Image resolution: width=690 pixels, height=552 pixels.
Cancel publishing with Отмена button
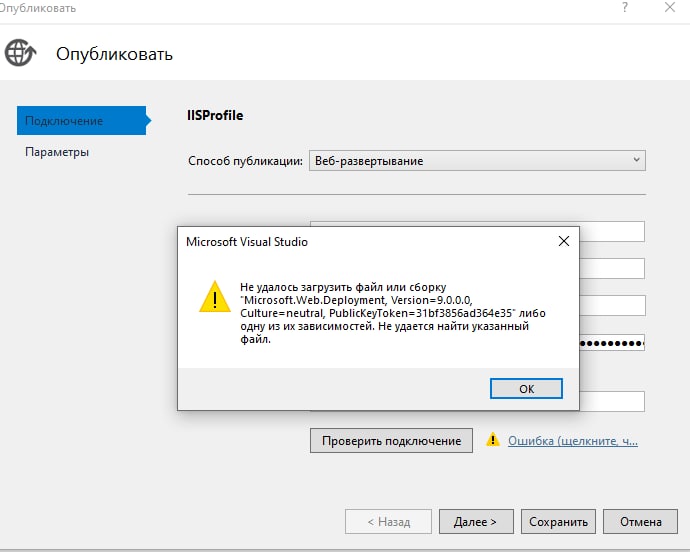click(x=640, y=522)
